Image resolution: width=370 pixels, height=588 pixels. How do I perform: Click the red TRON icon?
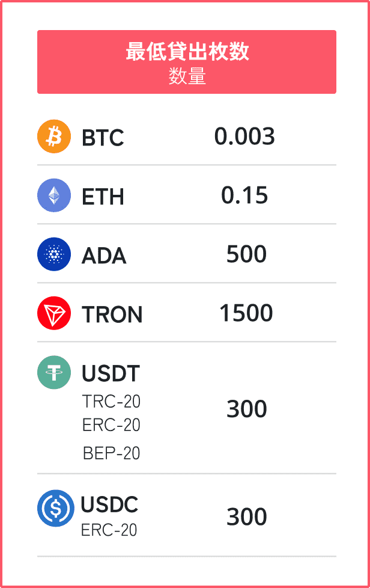click(54, 313)
